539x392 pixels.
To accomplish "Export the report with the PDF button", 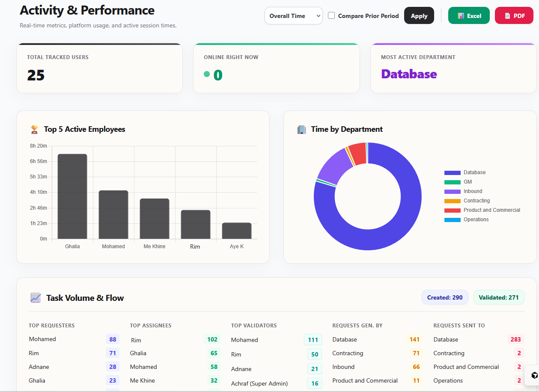I will coord(514,16).
